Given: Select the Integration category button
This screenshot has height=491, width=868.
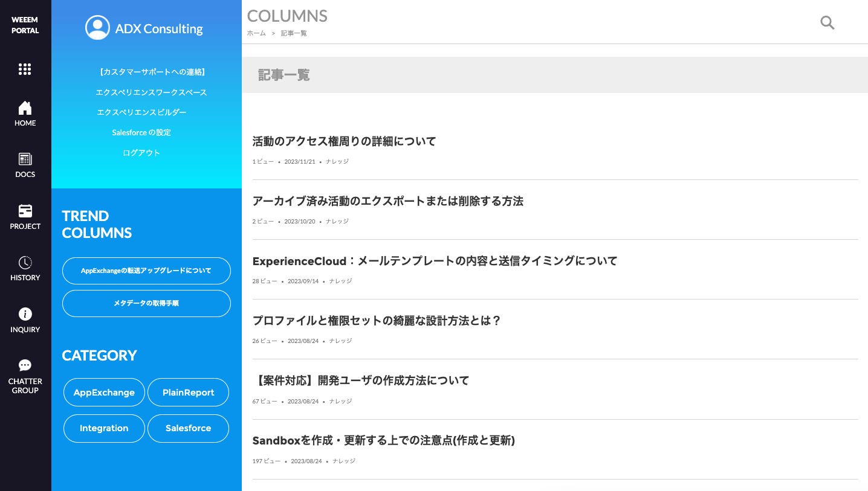Looking at the screenshot, I should point(104,428).
